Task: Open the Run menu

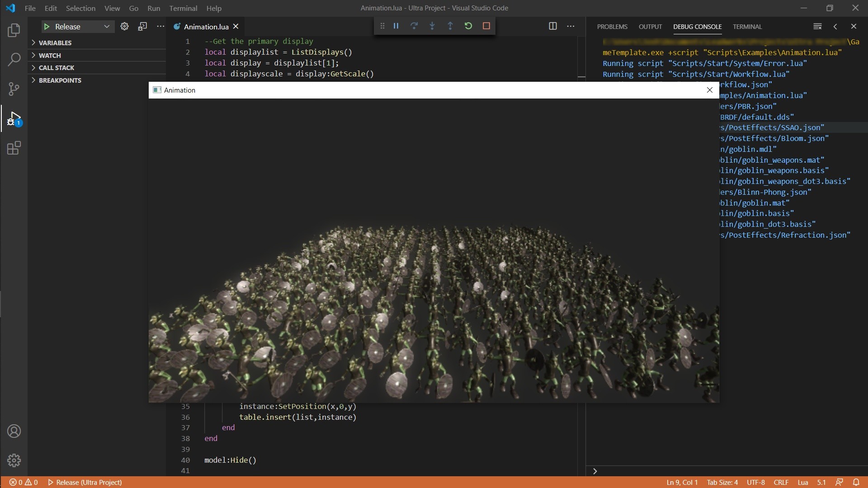Action: click(x=154, y=8)
